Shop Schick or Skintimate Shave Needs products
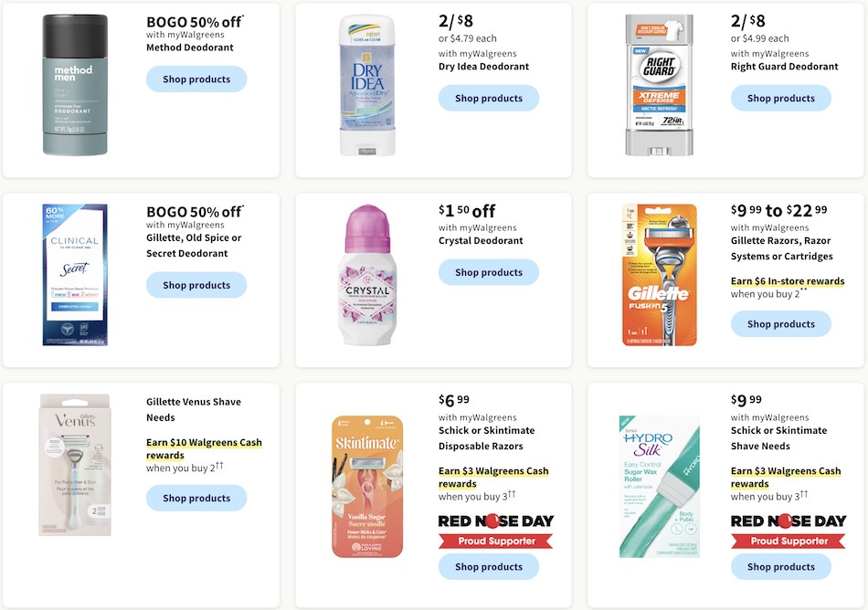The width and height of the screenshot is (868, 610). click(x=780, y=566)
